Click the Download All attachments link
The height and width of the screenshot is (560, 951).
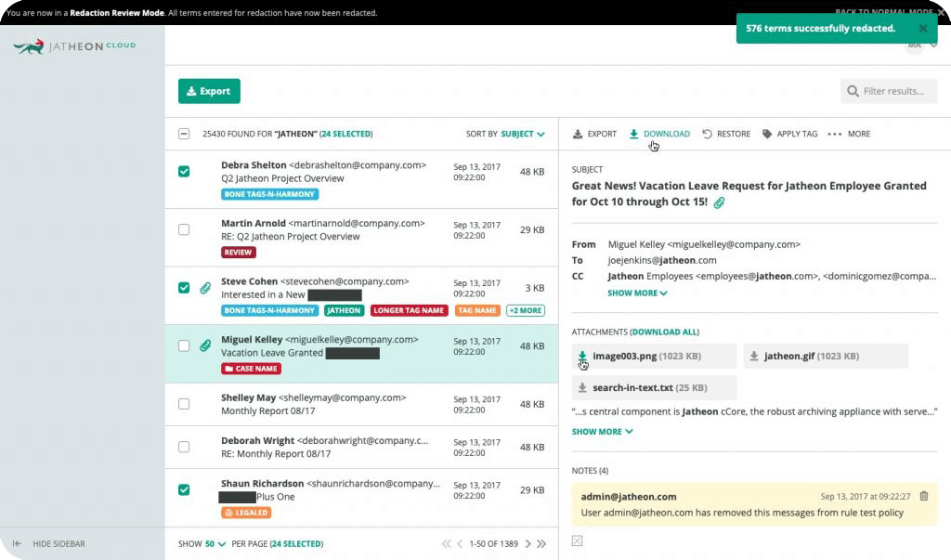click(x=665, y=332)
